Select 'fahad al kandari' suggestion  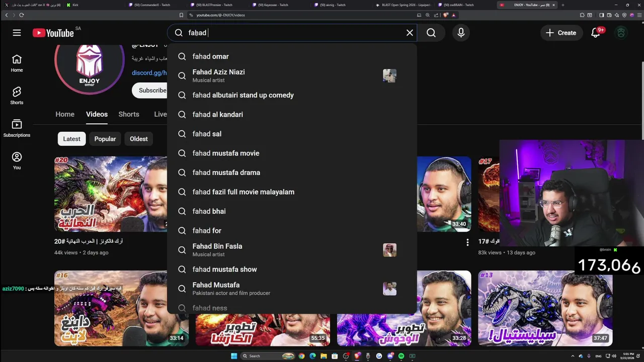[x=292, y=115]
